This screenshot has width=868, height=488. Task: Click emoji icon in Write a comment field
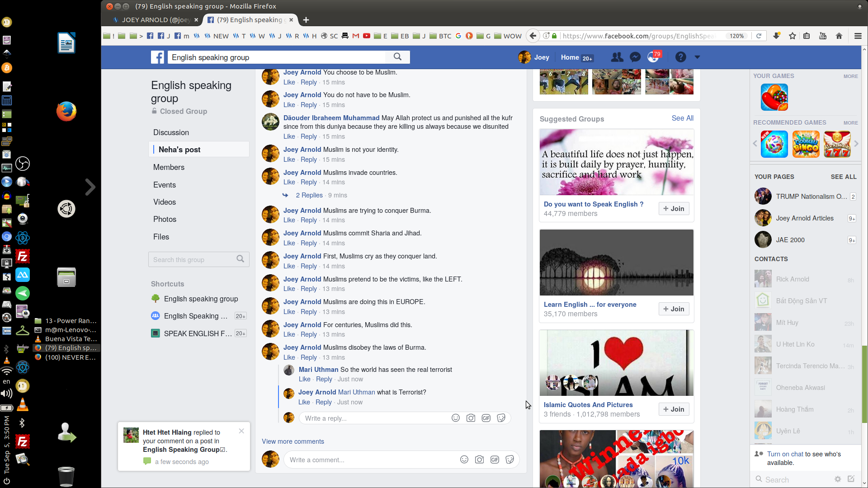click(464, 460)
